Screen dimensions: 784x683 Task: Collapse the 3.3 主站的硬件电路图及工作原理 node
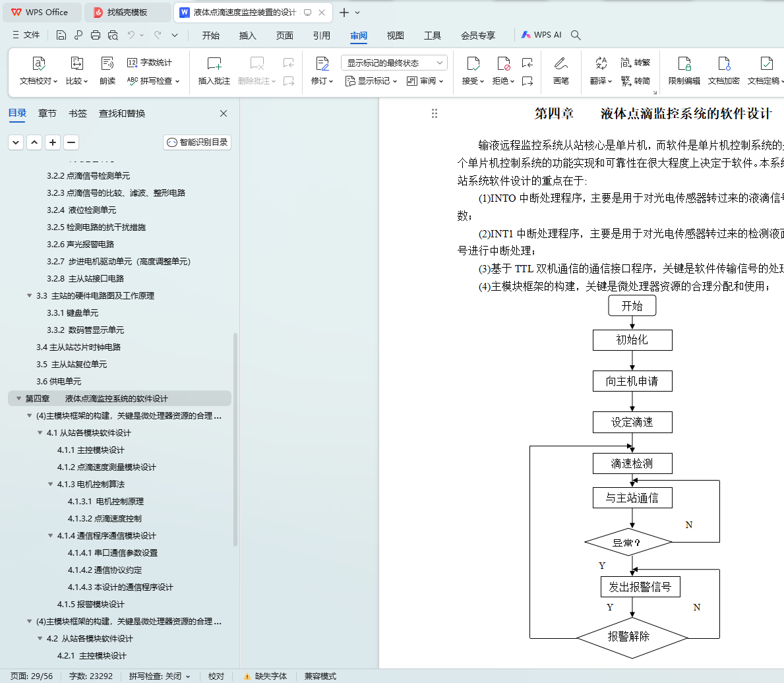tap(29, 295)
